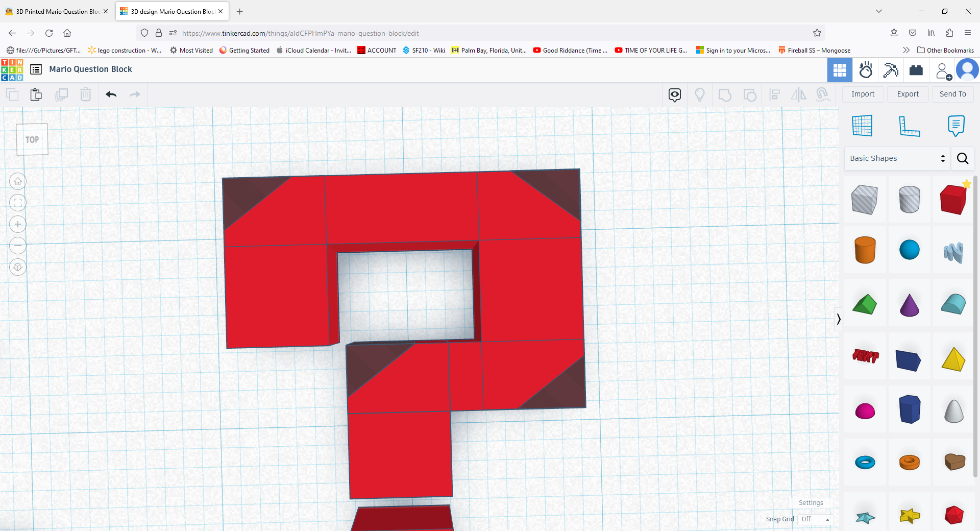980x531 pixels.
Task: Switch to the 3D Printed Mario Question Block tab
Action: click(57, 11)
